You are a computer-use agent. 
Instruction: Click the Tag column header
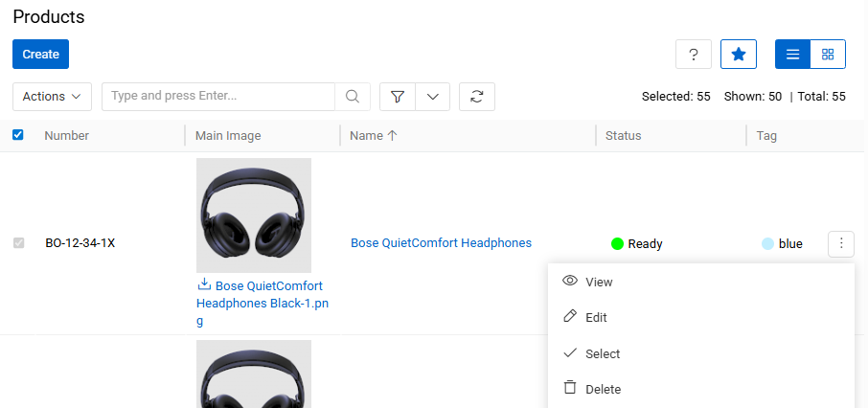(x=766, y=136)
